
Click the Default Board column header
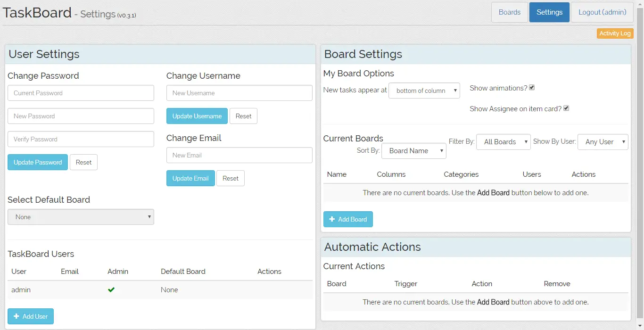coord(183,272)
